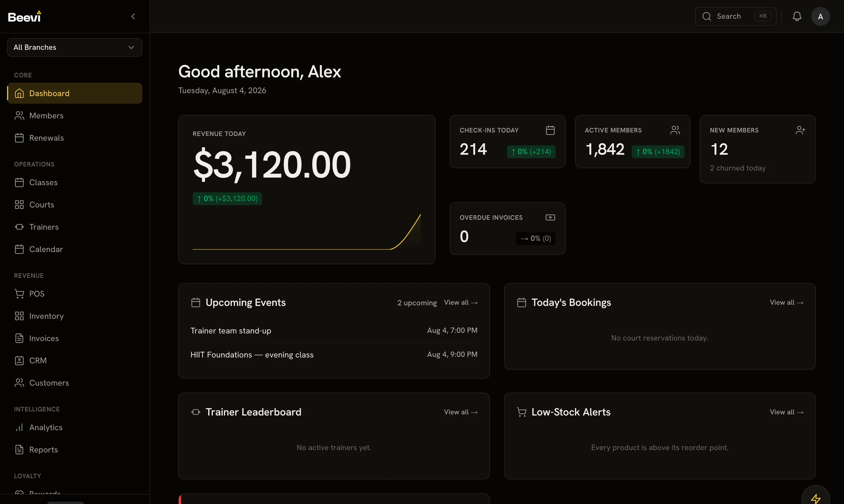Open the user avatar A menu
Screen dimensions: 844x504
pos(820,16)
